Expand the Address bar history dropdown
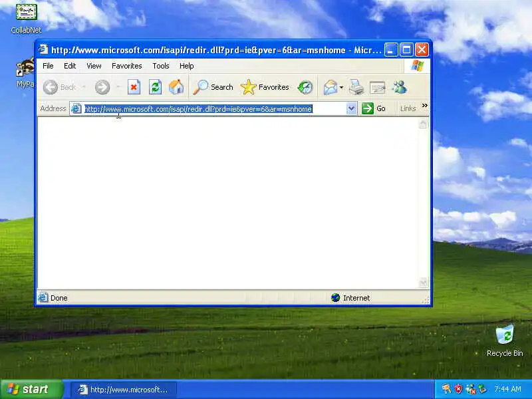532x399 pixels. [352, 109]
